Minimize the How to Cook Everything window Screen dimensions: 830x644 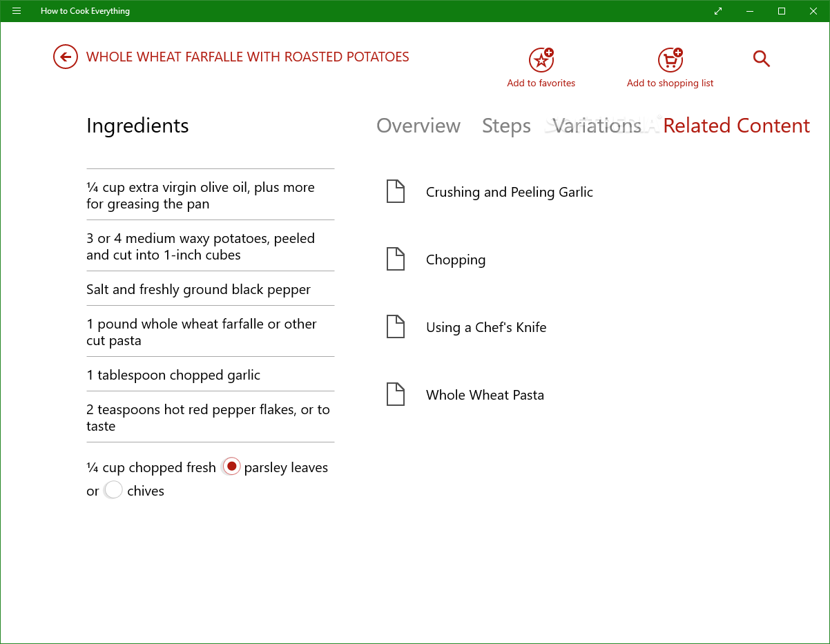tap(750, 11)
